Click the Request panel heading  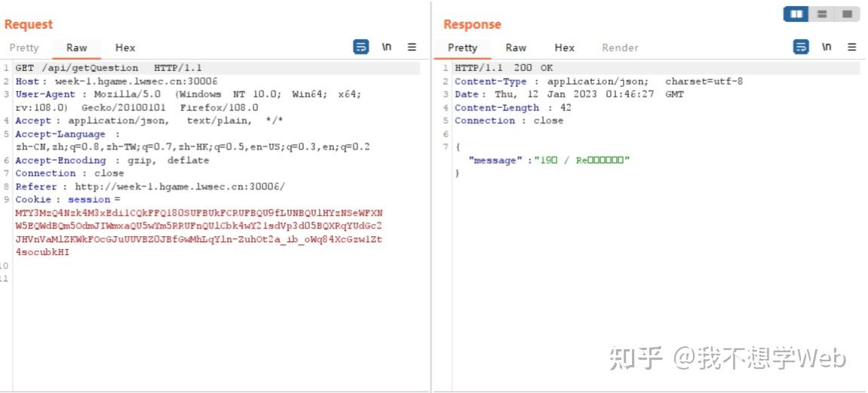[28, 24]
